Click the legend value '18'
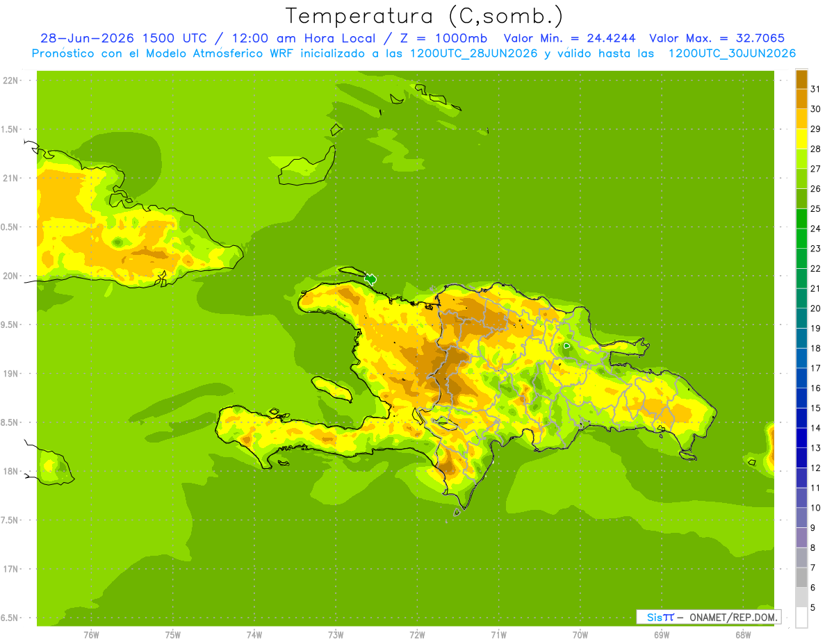834x644 pixels. click(816, 348)
